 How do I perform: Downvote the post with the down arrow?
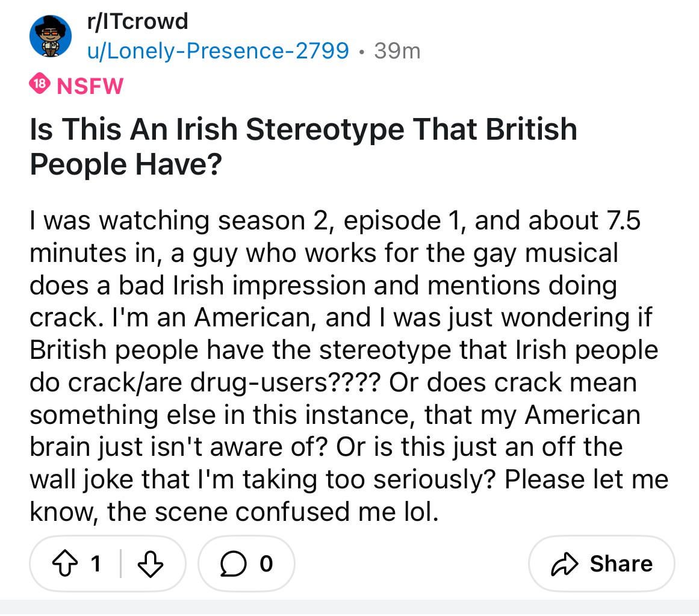point(151,564)
